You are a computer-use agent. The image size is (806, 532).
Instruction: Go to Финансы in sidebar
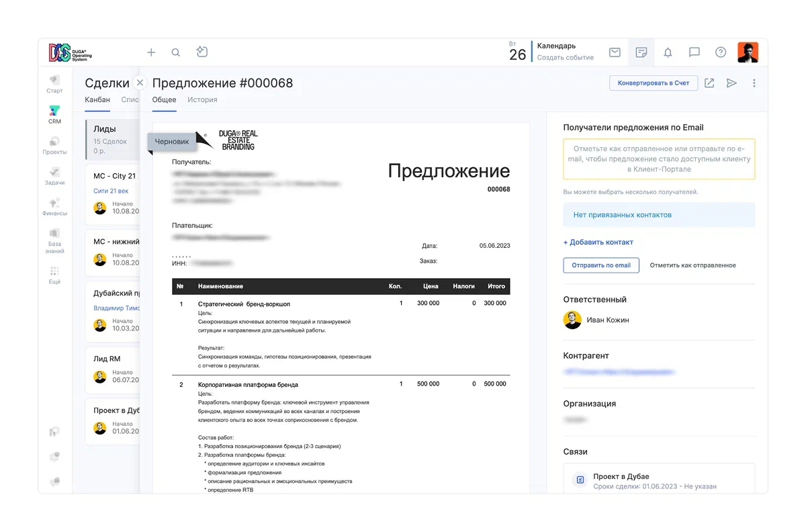coord(55,206)
